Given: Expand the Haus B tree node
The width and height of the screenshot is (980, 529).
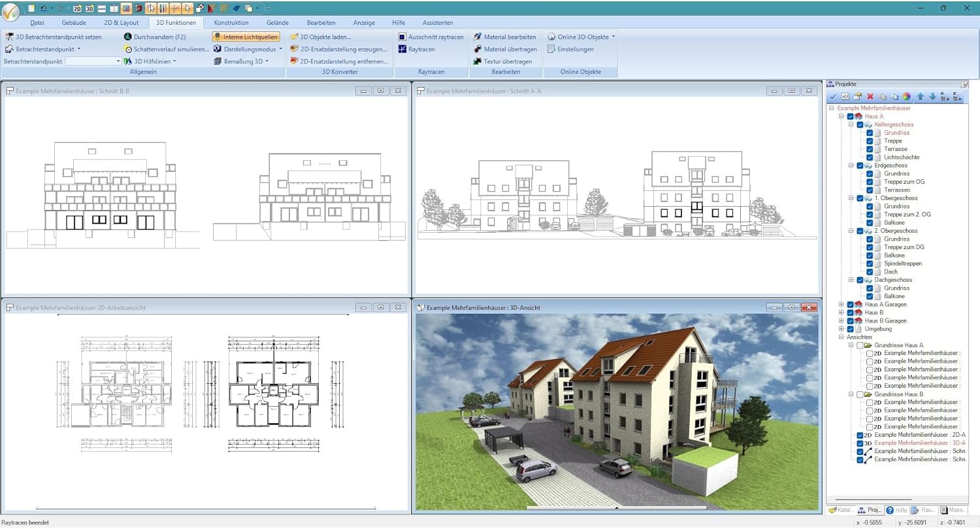Looking at the screenshot, I should 841,313.
